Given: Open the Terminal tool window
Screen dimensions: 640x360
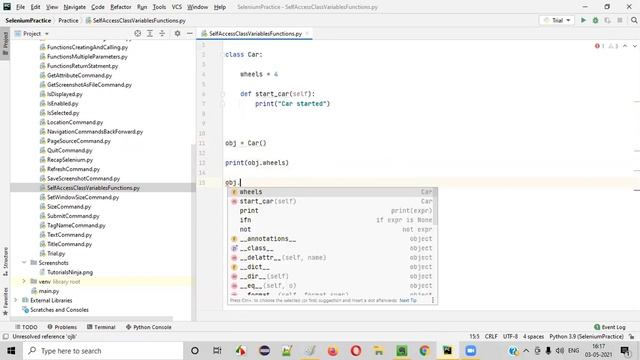Looking at the screenshot, I should point(101,327).
